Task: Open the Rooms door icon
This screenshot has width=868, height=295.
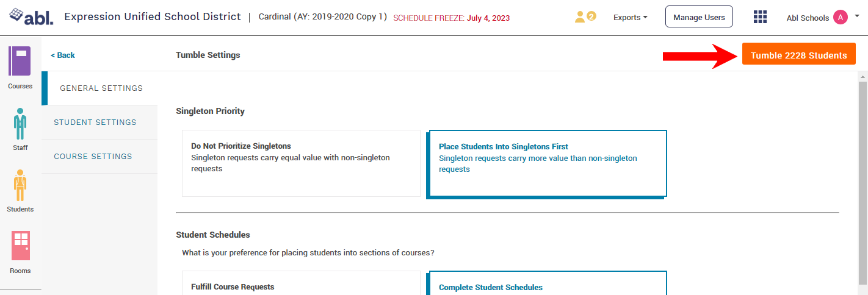Action: (21, 246)
